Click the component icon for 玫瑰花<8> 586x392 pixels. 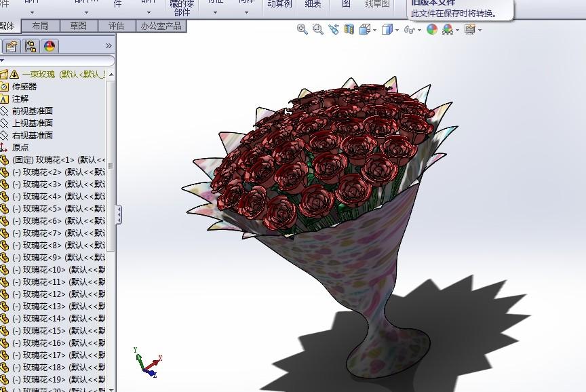click(x=4, y=246)
